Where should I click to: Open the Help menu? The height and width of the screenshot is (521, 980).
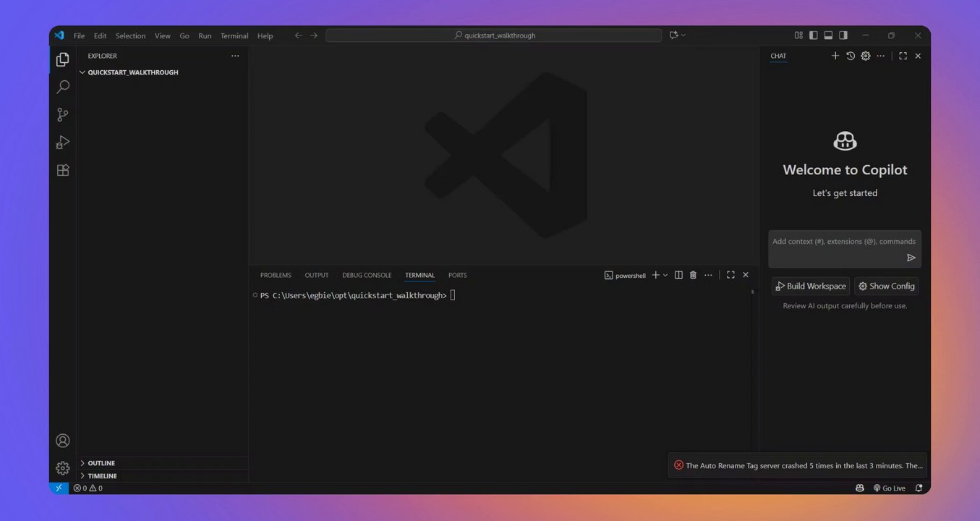click(x=265, y=35)
